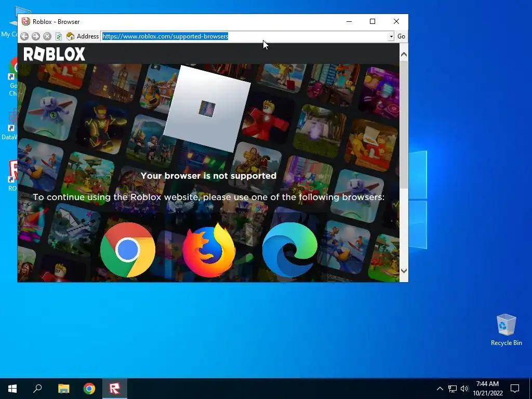Viewport: 532px width, 399px height.
Task: Click inside the address URL field
Action: [x=244, y=36]
